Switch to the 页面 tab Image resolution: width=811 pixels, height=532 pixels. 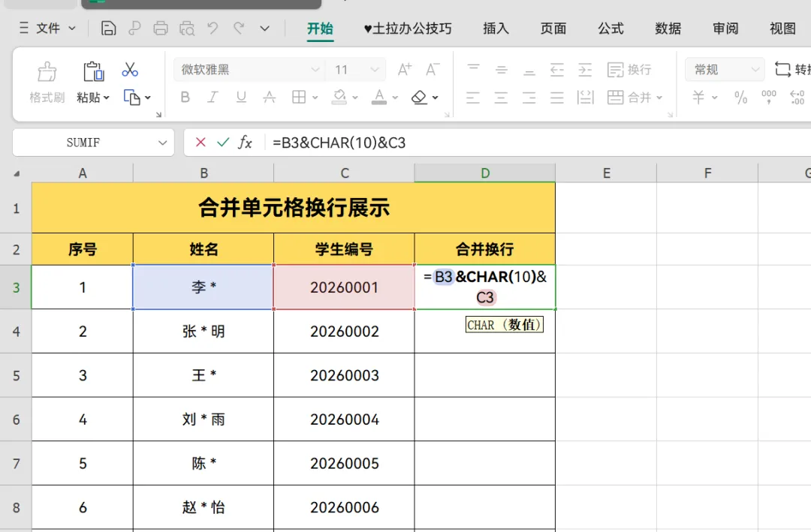coord(553,29)
